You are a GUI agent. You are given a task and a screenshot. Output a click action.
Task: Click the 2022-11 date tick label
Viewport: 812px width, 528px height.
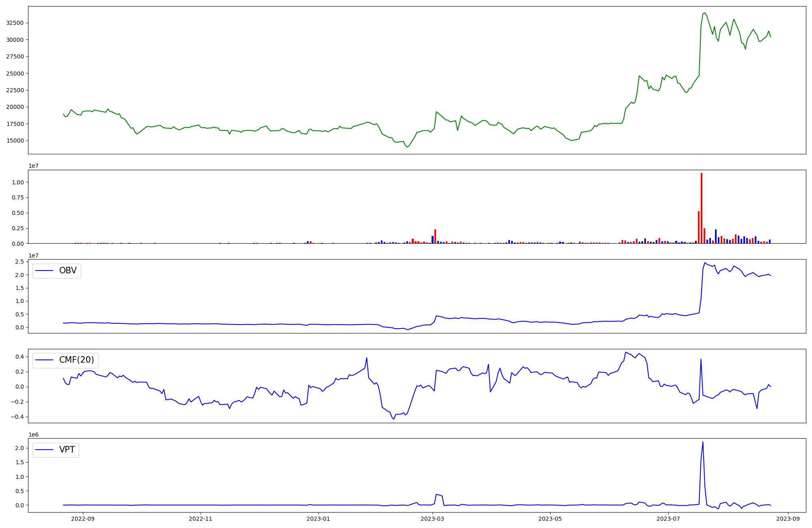(201, 519)
